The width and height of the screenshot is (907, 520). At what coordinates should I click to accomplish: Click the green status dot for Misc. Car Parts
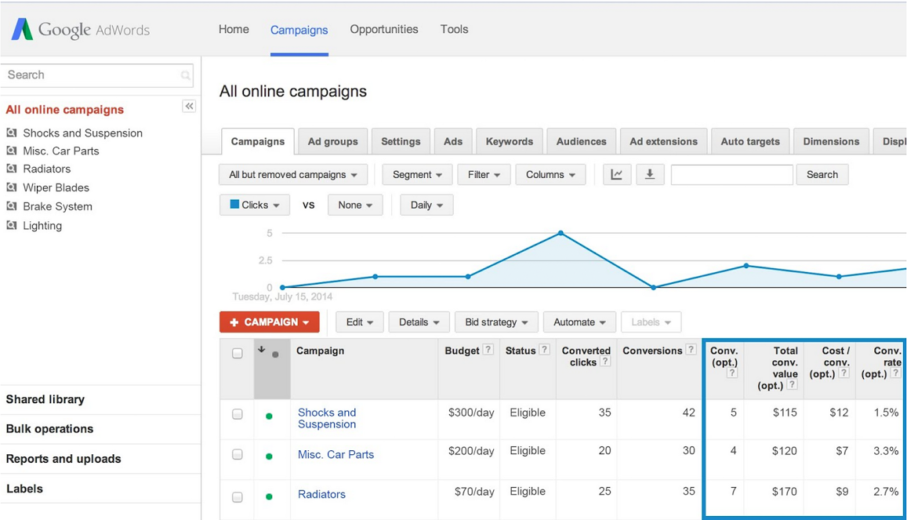click(269, 456)
